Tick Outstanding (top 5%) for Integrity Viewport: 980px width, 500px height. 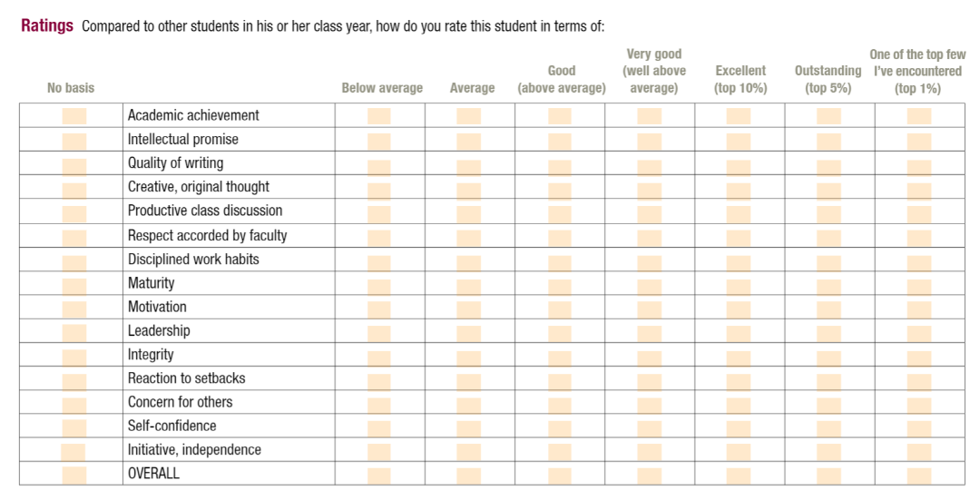pyautogui.click(x=828, y=356)
